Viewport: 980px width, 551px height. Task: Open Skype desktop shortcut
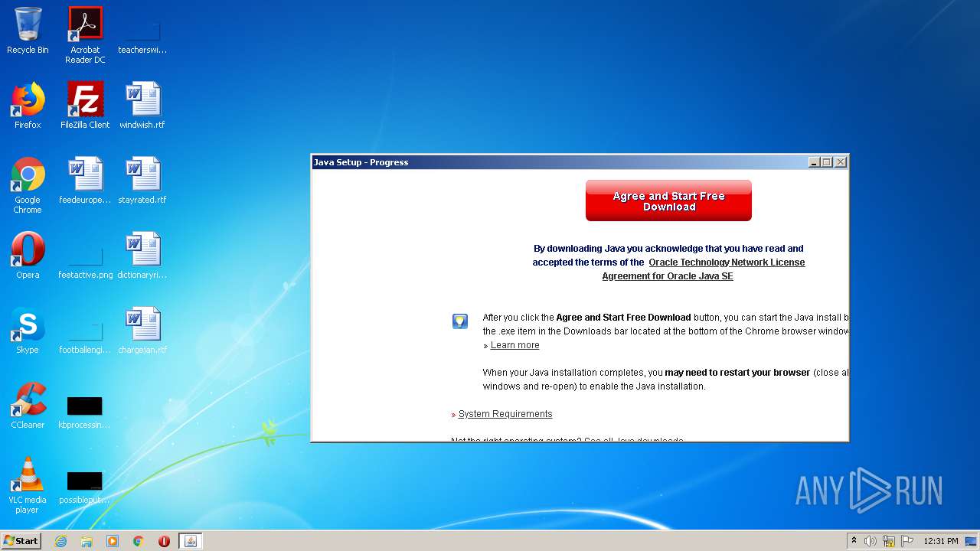point(28,331)
